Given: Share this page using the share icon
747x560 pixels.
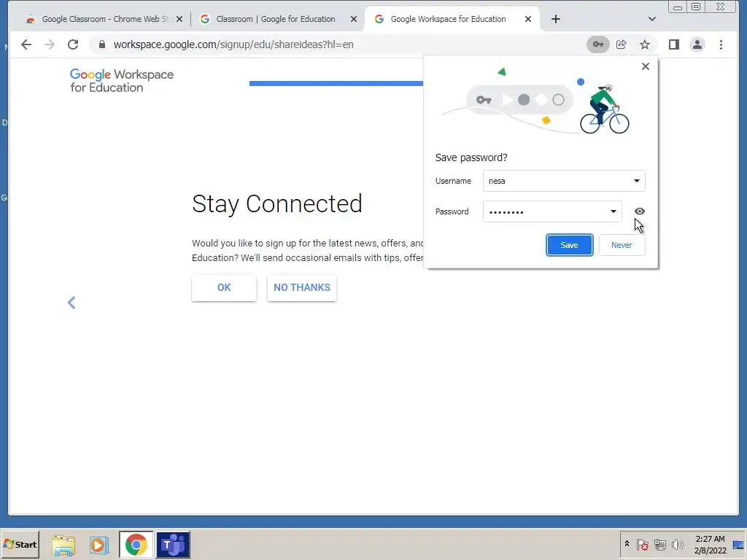Looking at the screenshot, I should pos(622,44).
